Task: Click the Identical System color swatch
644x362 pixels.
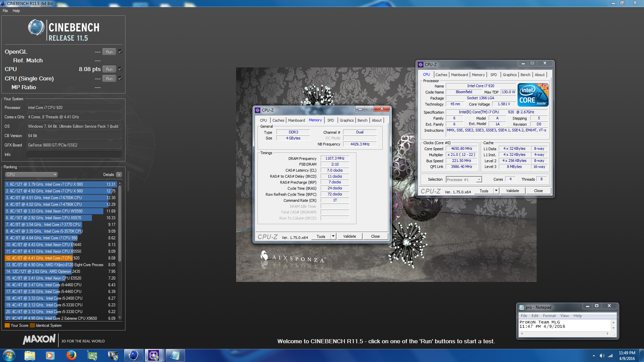Action: [32, 325]
